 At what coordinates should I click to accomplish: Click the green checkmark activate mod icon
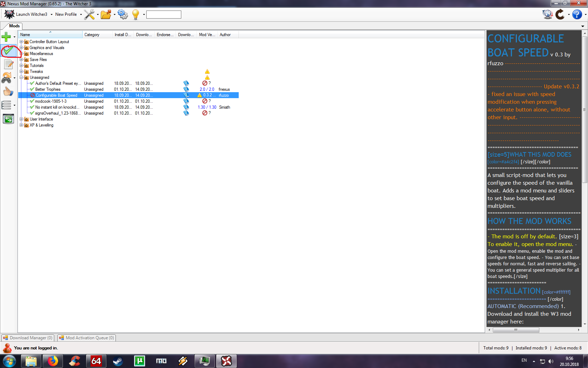pyautogui.click(x=8, y=51)
